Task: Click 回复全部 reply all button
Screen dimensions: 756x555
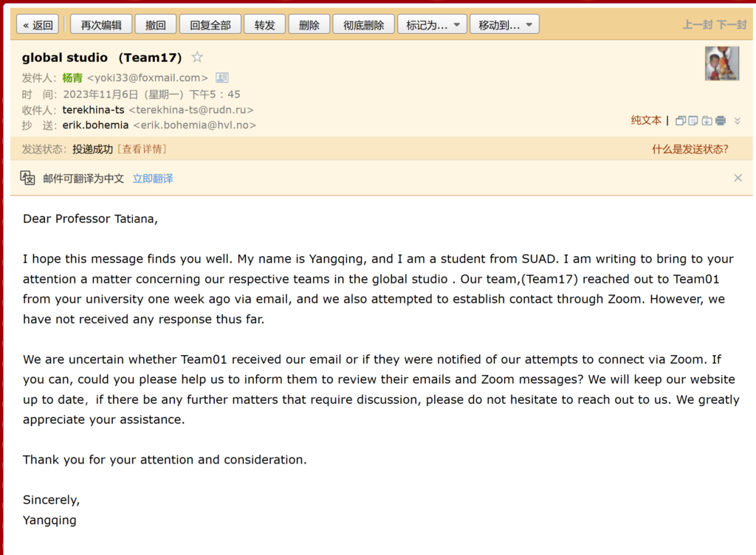Action: (x=210, y=25)
